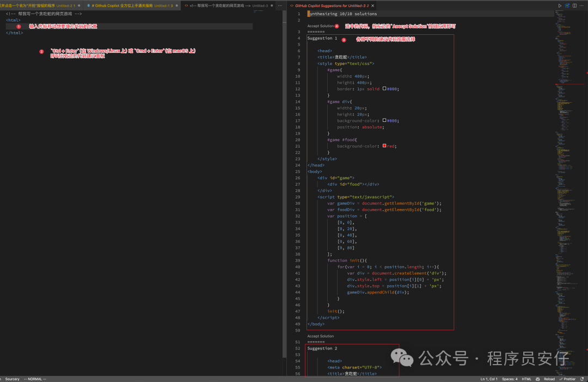Click the border color #000 swatch
Image resolution: width=588 pixels, height=382 pixels.
coord(384,89)
